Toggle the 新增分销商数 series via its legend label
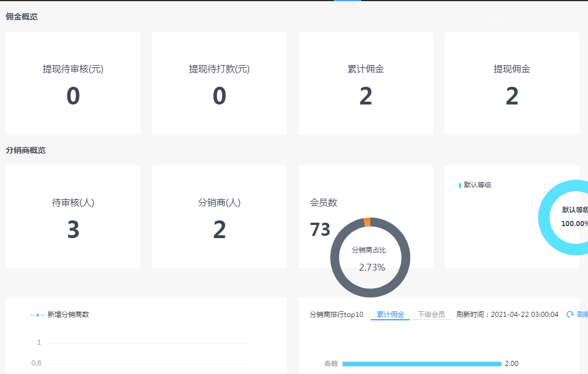 click(x=68, y=315)
